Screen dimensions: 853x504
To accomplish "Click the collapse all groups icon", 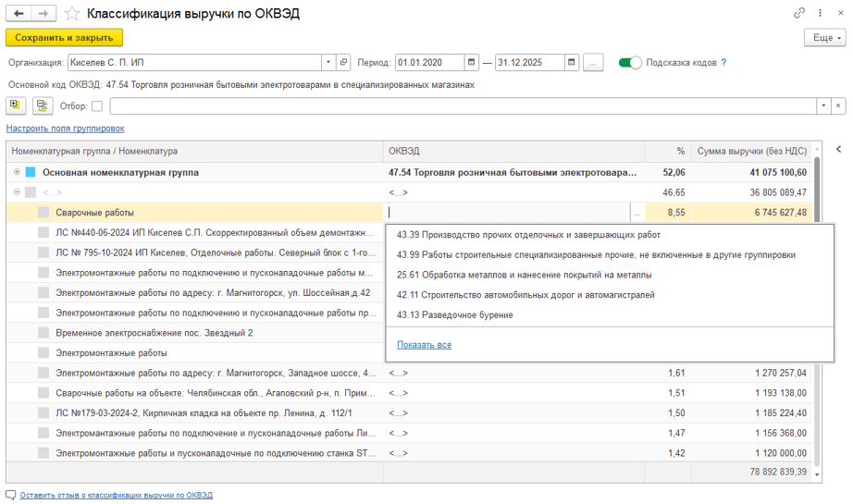I will 42,105.
